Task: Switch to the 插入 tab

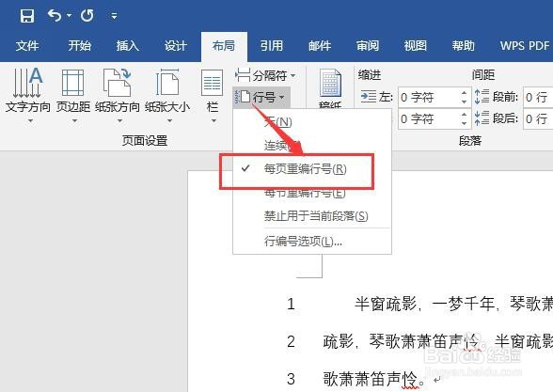Action: click(x=128, y=45)
